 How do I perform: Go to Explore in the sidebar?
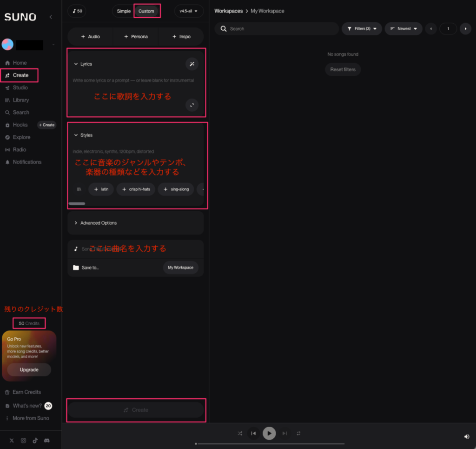point(21,137)
